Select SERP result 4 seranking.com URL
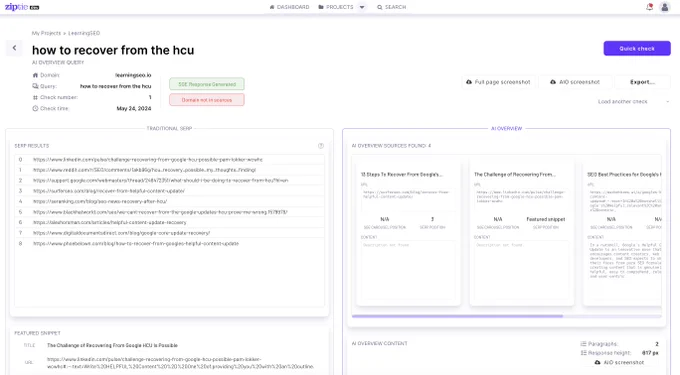The image size is (680, 375). [x=100, y=201]
